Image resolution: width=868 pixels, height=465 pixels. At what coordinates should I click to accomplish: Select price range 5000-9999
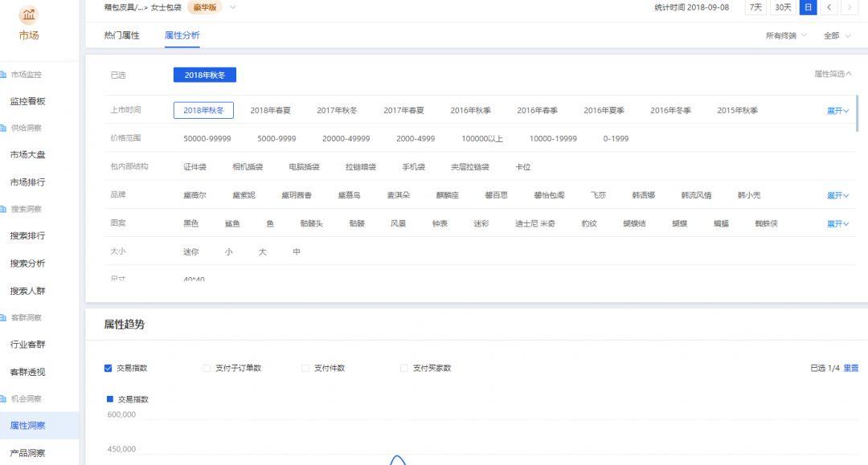[276, 138]
